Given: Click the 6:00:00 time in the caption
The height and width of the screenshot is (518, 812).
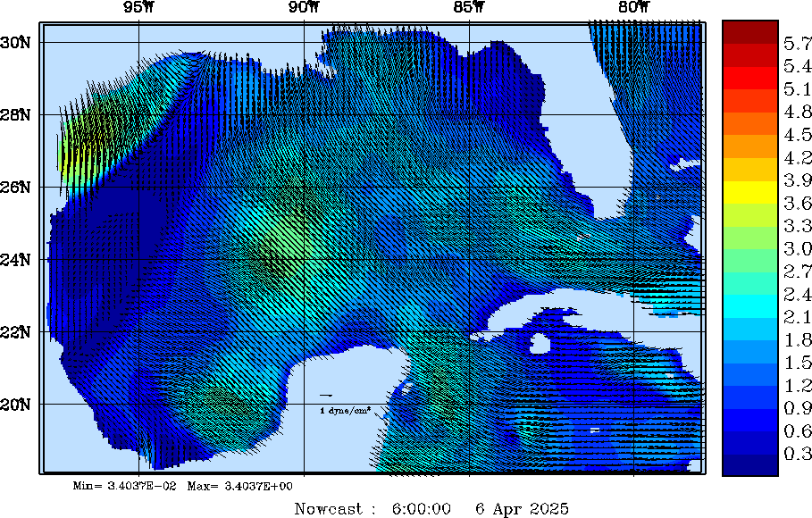Looking at the screenshot, I should [421, 509].
